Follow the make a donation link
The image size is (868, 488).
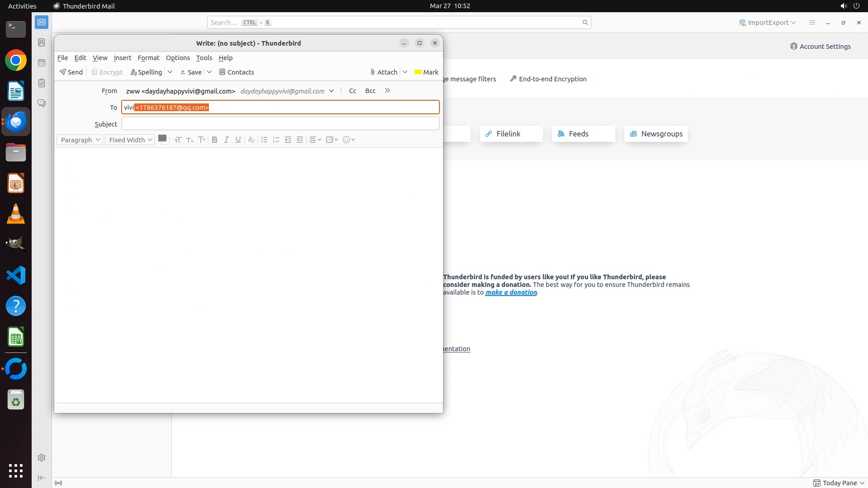pos(511,292)
